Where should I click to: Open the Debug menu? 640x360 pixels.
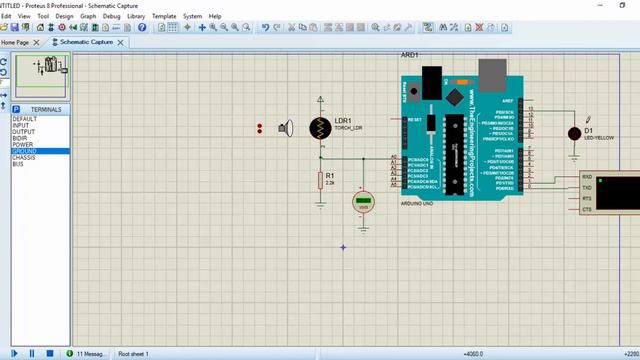point(111,16)
